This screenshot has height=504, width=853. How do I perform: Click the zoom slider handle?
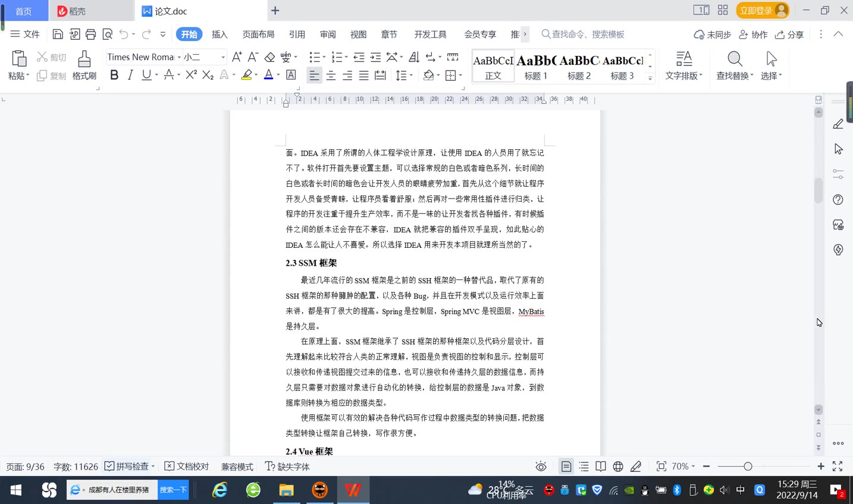(x=748, y=467)
